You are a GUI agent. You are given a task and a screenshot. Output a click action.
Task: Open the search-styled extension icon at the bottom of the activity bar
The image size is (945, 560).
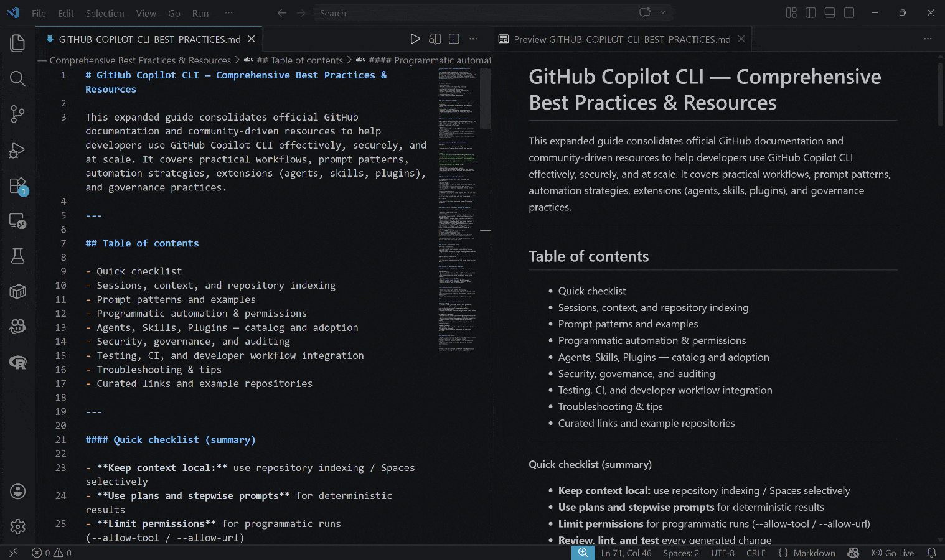click(x=17, y=362)
